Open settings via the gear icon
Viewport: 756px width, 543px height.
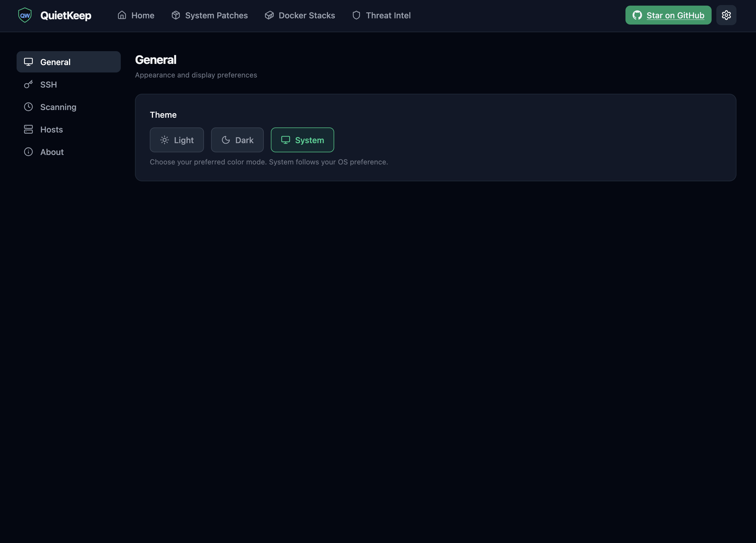pyautogui.click(x=726, y=15)
